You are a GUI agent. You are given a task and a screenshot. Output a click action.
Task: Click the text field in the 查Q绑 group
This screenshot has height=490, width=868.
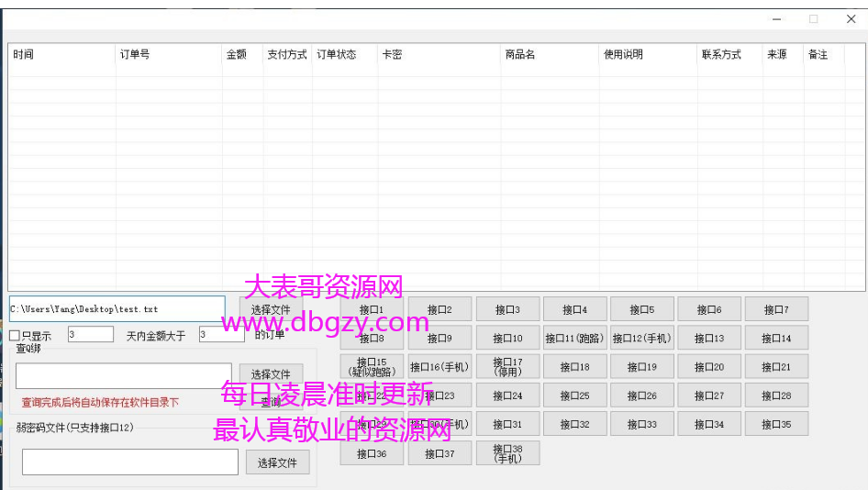tap(123, 375)
